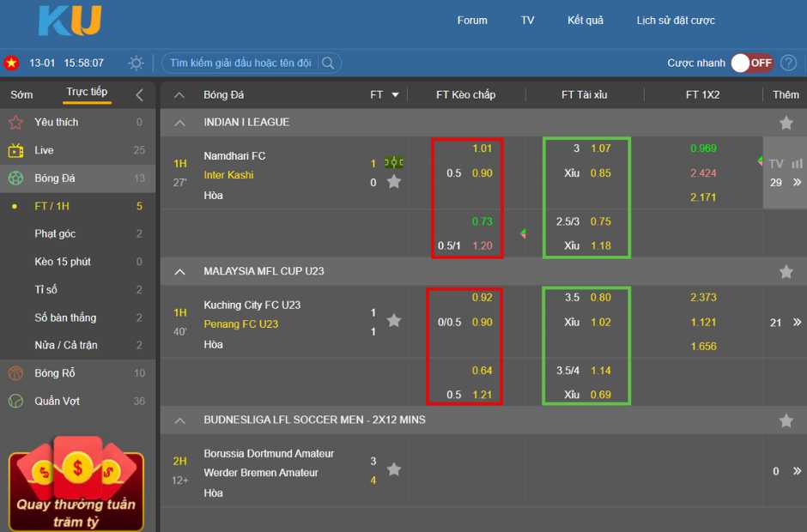Click the magnifier search icon

(x=328, y=63)
